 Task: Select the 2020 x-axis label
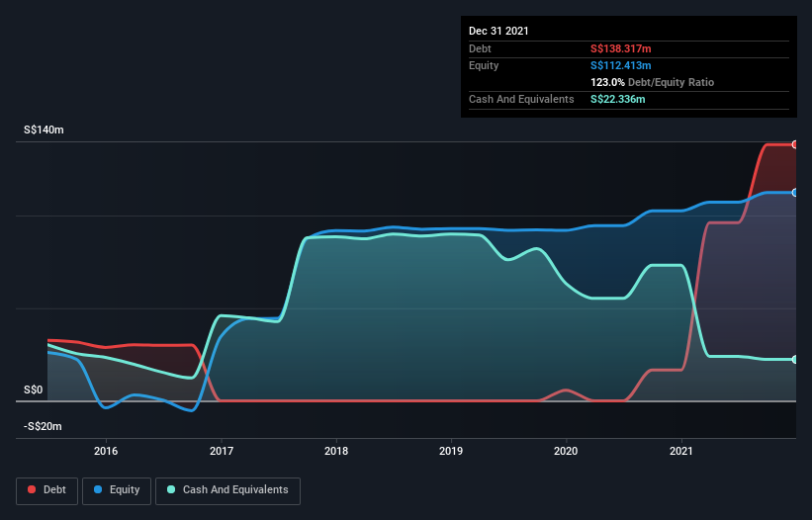[566, 451]
